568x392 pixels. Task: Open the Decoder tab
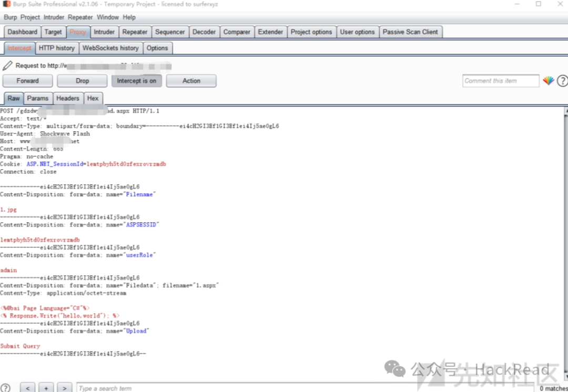pyautogui.click(x=204, y=32)
